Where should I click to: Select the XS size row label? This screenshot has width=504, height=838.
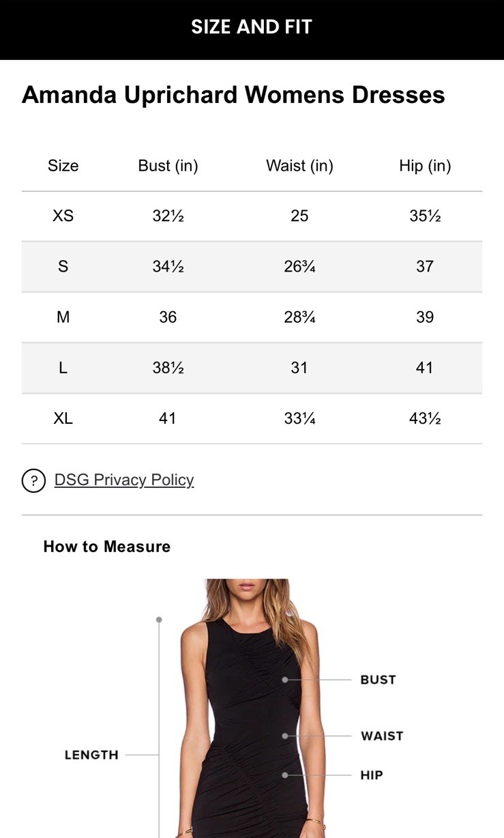63,216
